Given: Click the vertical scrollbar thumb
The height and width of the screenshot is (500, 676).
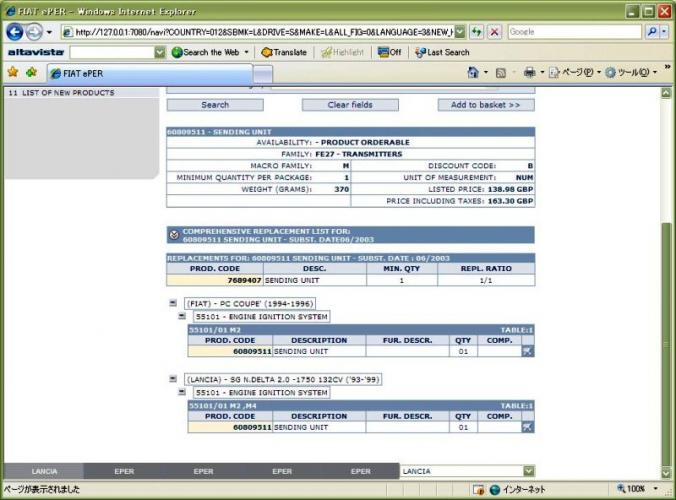Looking at the screenshot, I should coord(667,345).
